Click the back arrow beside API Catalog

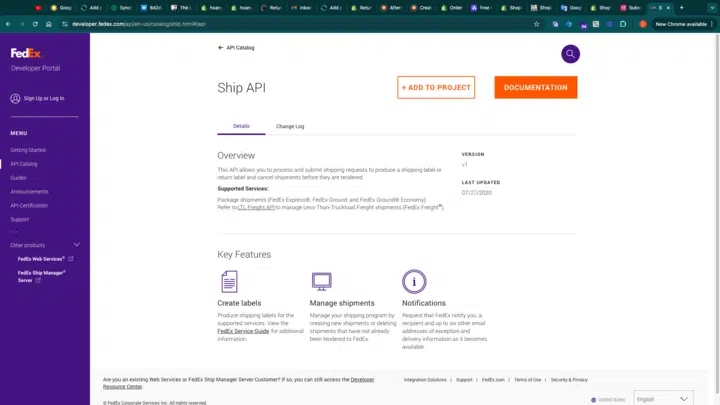pos(221,47)
